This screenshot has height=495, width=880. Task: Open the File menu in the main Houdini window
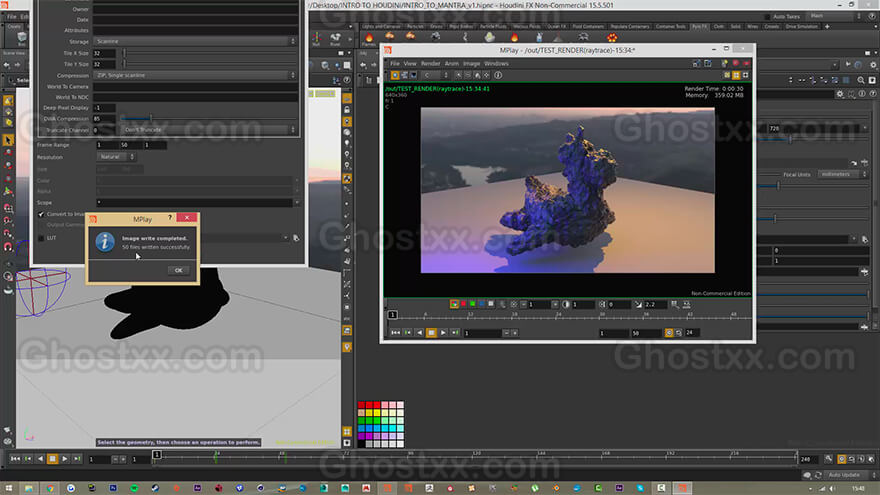(x=11, y=17)
